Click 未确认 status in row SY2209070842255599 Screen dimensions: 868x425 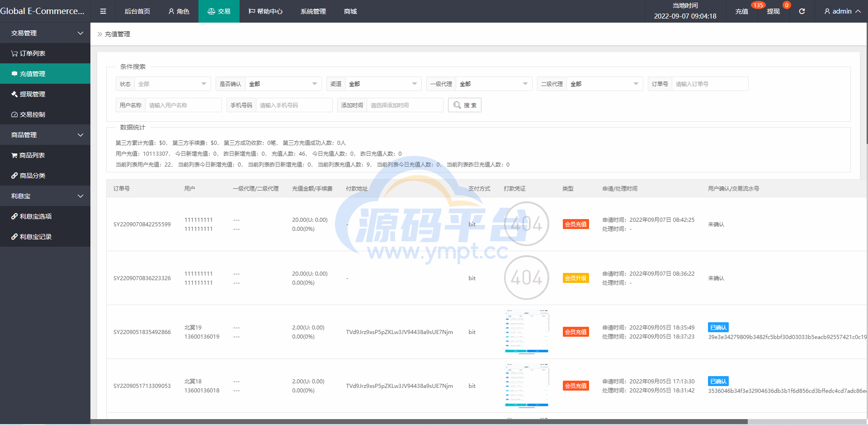pos(716,224)
